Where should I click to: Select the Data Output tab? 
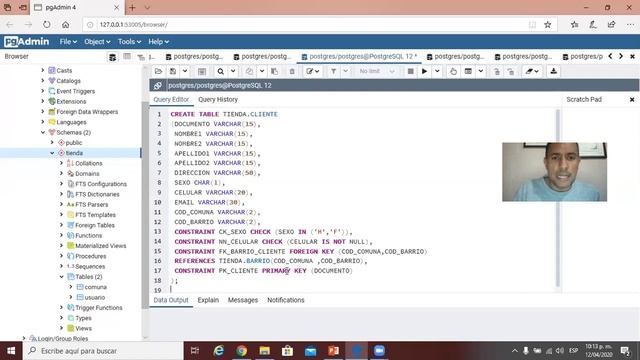click(171, 300)
